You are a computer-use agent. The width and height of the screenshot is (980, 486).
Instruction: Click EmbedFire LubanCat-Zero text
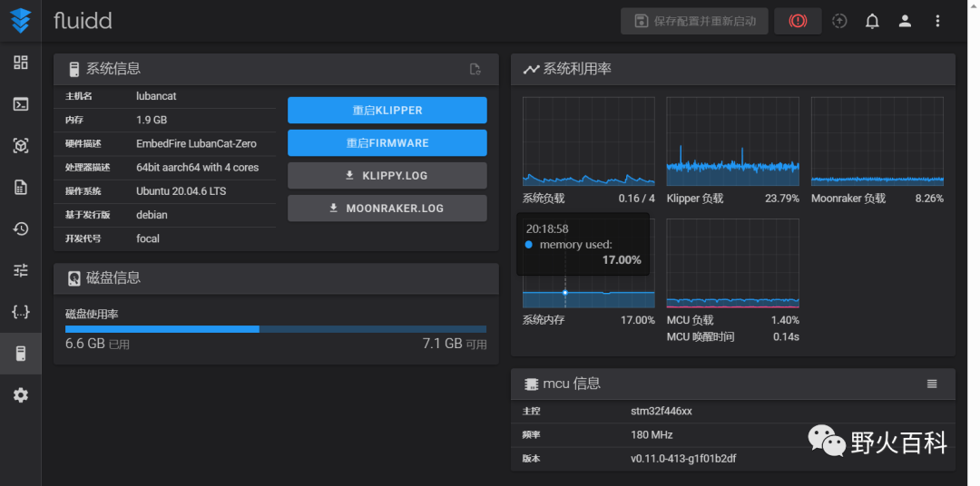(196, 143)
